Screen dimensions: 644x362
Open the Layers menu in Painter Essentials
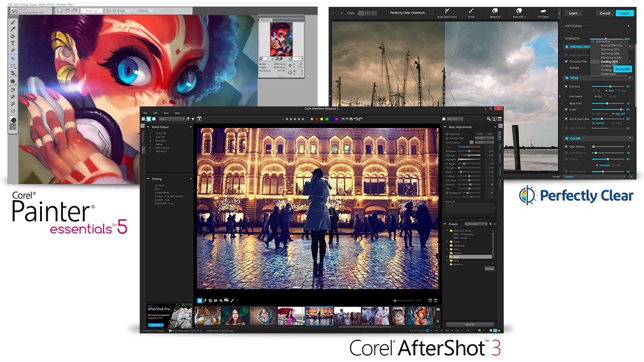click(x=33, y=5)
